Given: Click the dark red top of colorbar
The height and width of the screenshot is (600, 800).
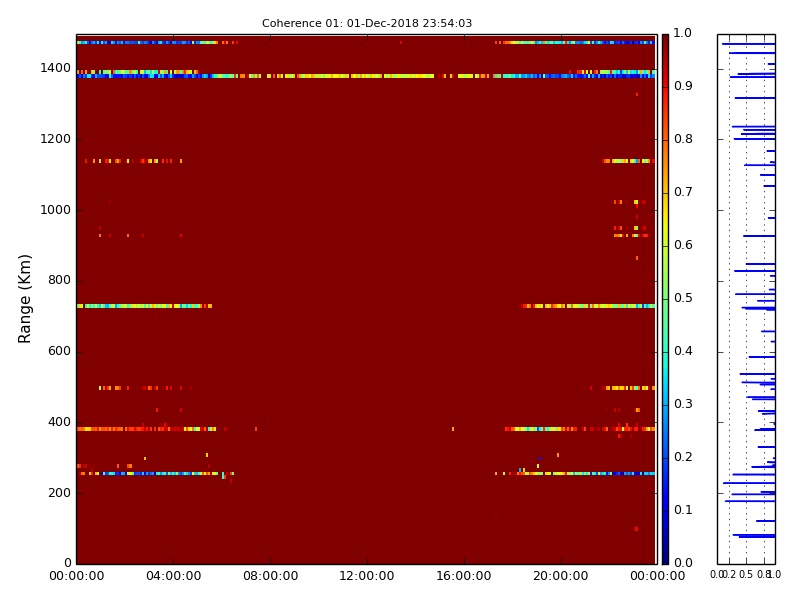Looking at the screenshot, I should pos(665,43).
